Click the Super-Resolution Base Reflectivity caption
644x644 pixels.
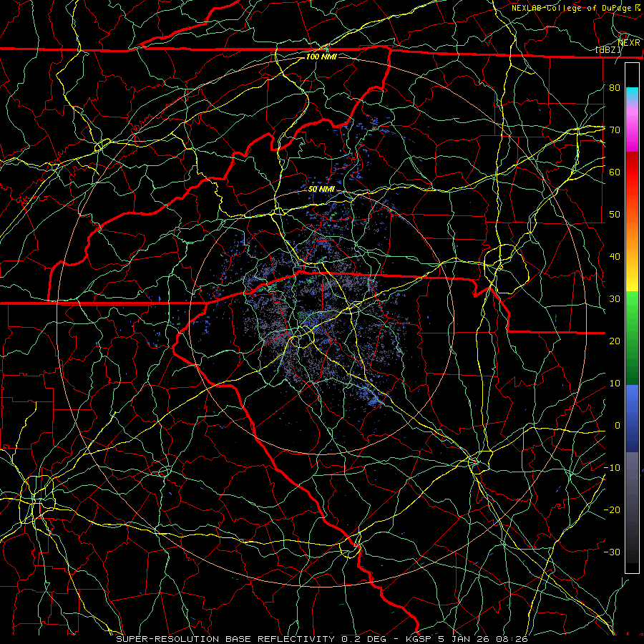[x=225, y=639]
